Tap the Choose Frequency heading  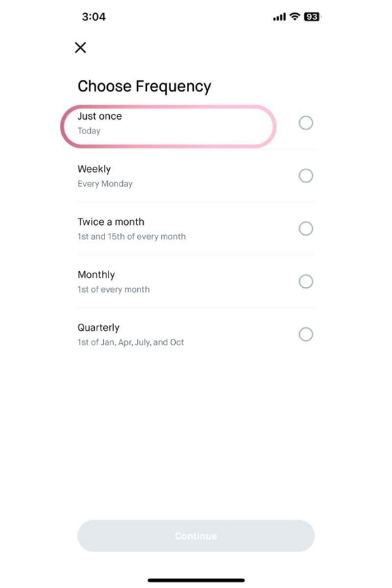(144, 86)
